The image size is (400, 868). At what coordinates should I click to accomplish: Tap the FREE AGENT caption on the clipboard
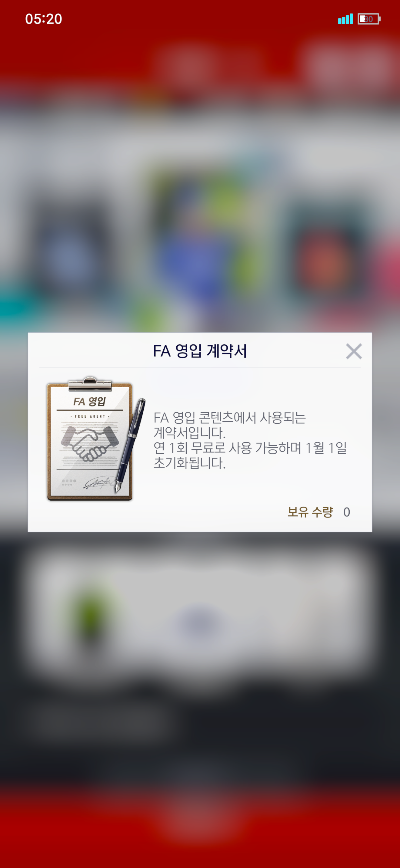90,416
